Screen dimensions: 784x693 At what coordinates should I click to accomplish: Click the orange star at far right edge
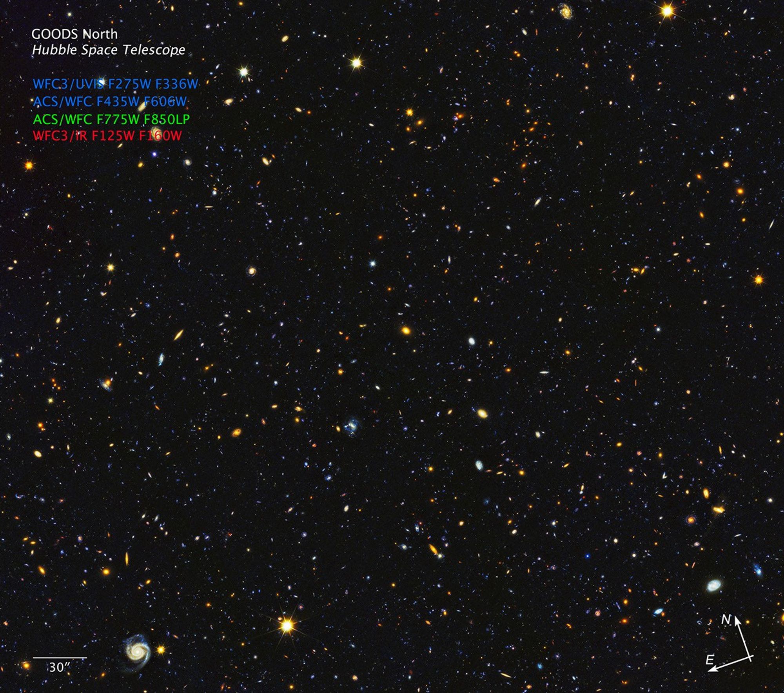coord(759,280)
